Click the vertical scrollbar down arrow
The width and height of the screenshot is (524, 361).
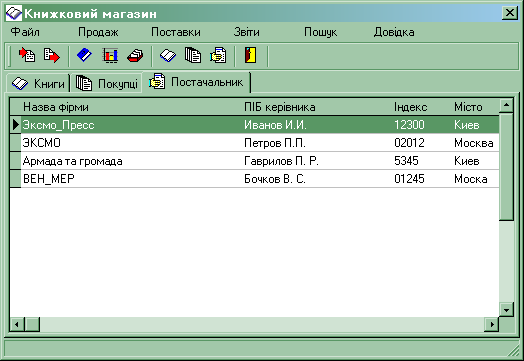506,310
